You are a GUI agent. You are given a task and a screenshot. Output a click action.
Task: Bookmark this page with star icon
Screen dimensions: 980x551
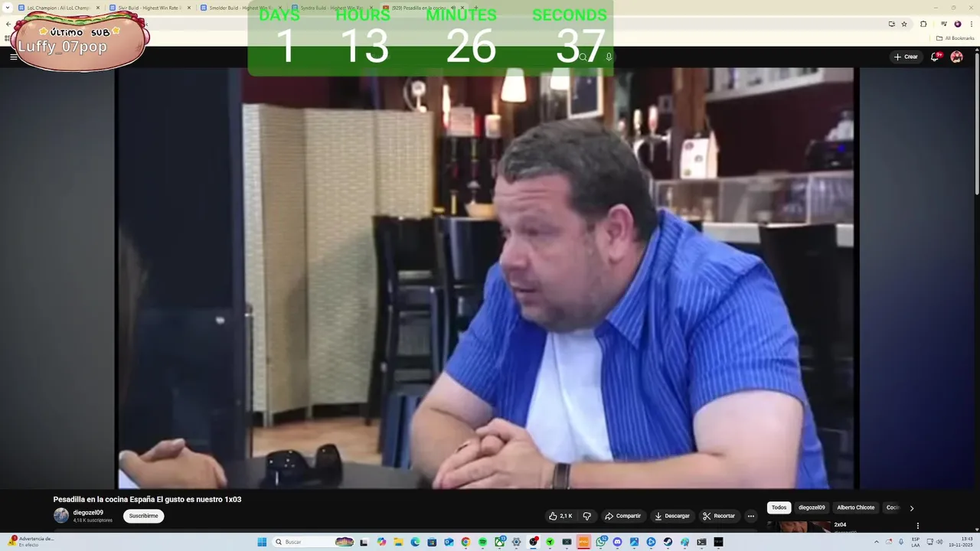(x=904, y=24)
